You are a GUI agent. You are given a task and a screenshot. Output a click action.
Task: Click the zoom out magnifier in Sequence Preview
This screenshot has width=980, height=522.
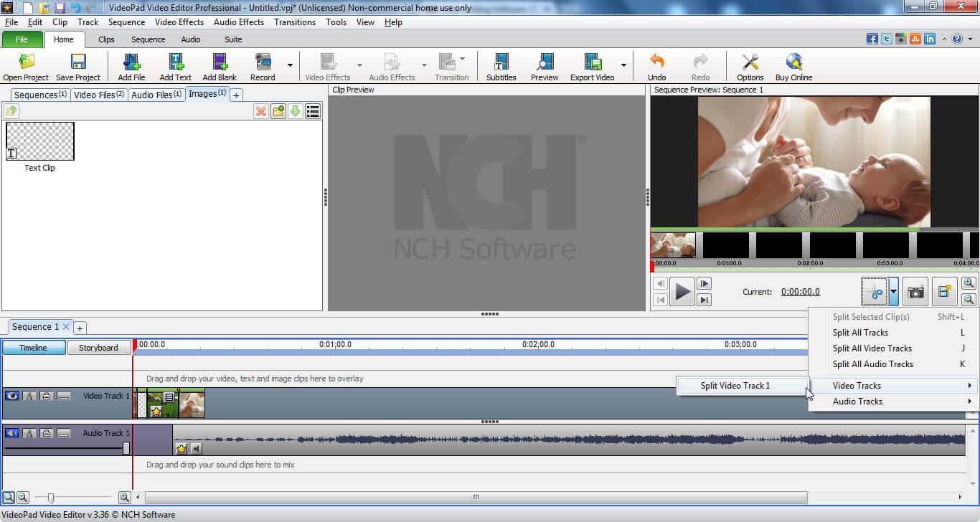[x=969, y=300]
